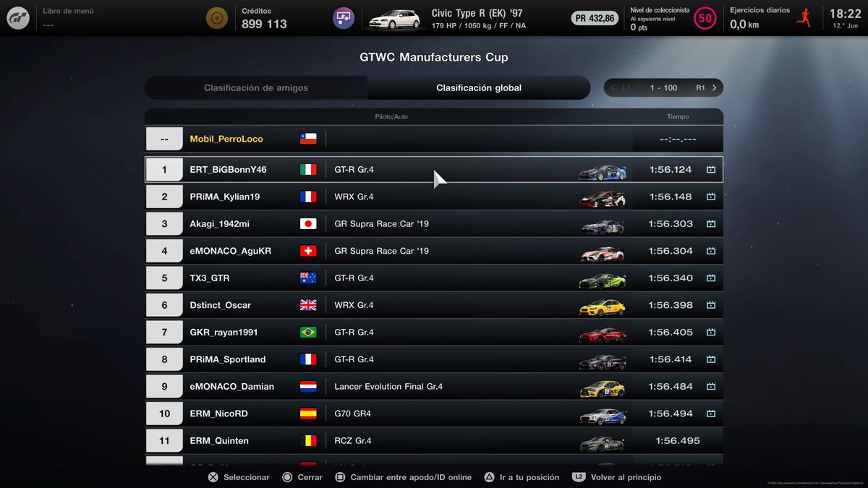Open the replay icon beside 1:56.124

[711, 169]
